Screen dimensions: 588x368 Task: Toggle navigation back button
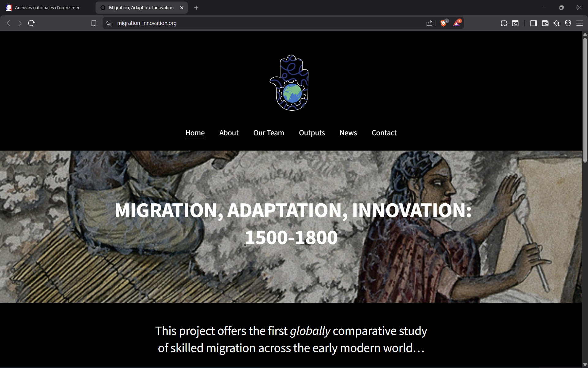8,23
